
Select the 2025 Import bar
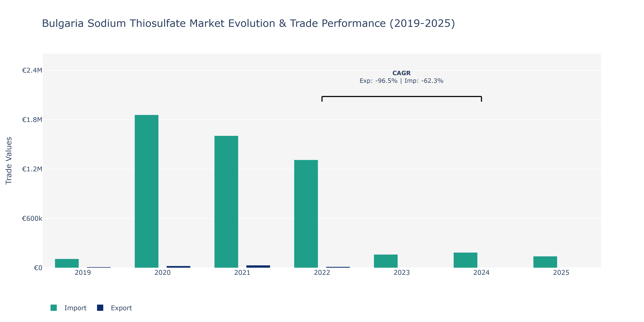point(545,262)
